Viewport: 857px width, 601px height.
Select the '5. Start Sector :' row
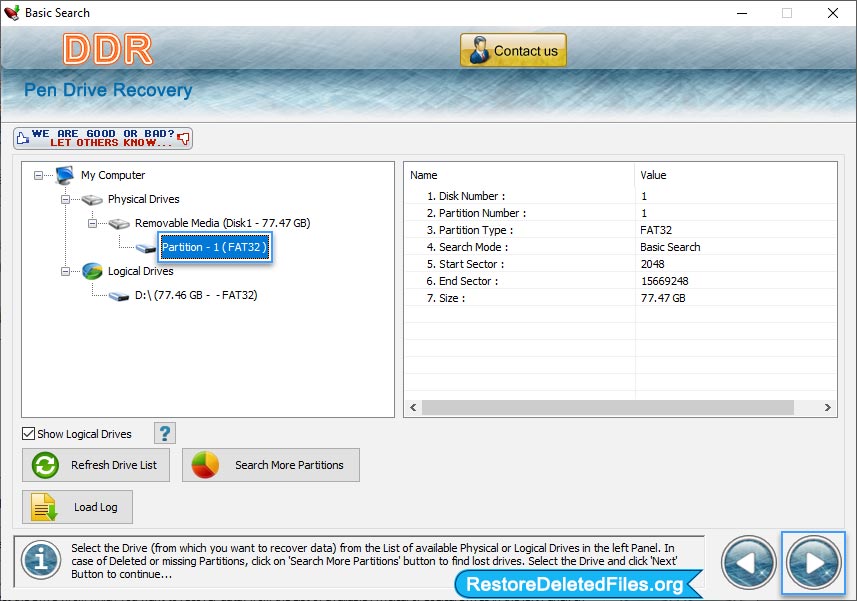(x=621, y=263)
